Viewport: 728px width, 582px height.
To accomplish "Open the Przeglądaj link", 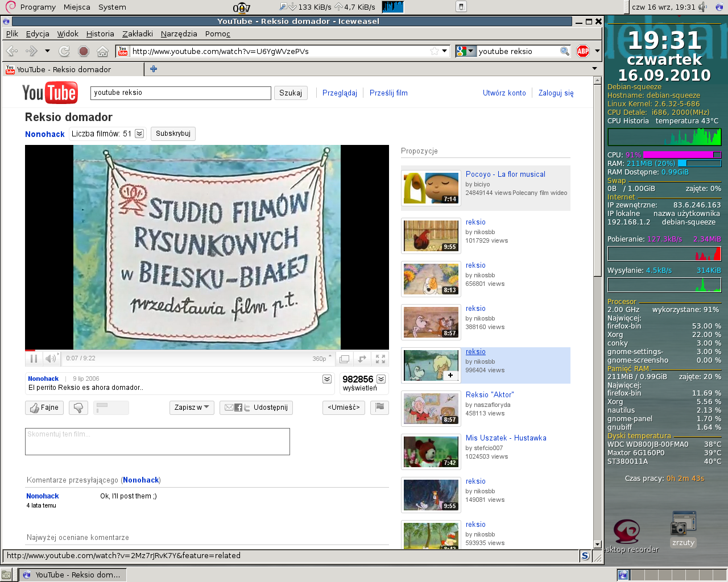I will click(x=340, y=93).
